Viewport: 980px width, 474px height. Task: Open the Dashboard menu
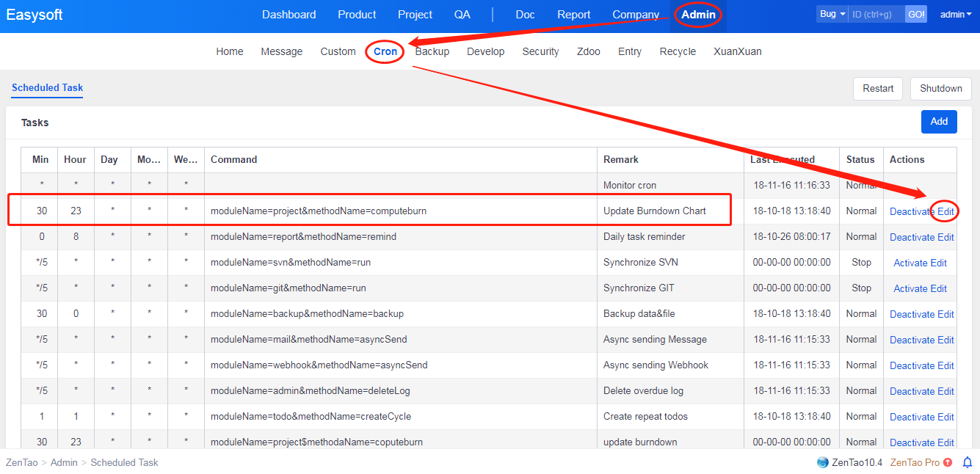pyautogui.click(x=289, y=15)
